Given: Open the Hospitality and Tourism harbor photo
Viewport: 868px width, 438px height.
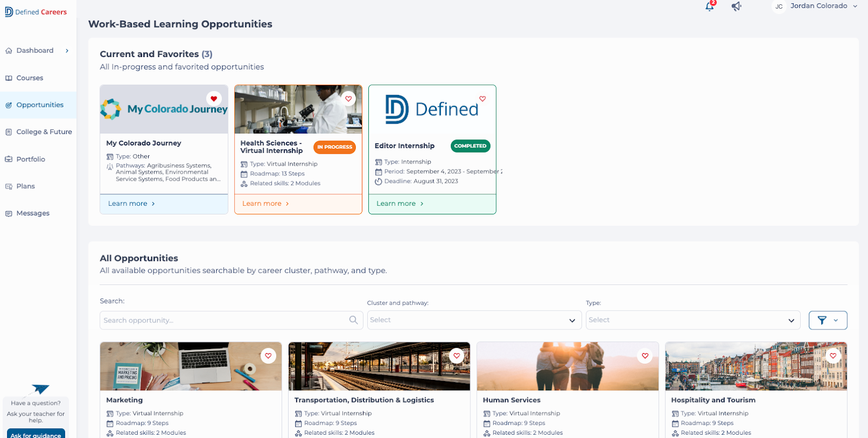Looking at the screenshot, I should click(756, 366).
